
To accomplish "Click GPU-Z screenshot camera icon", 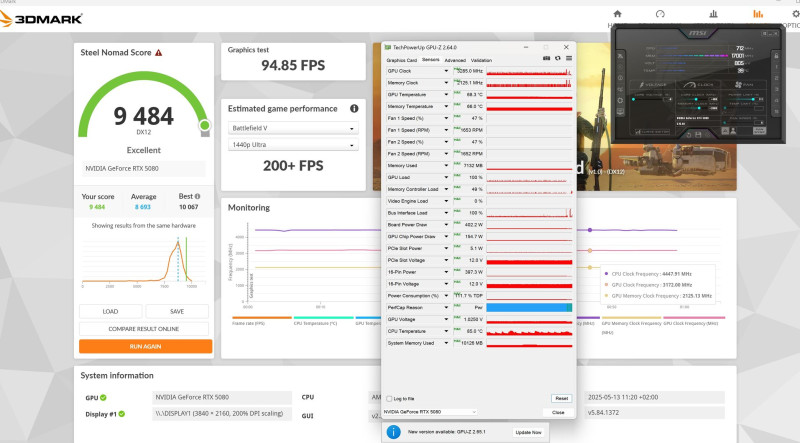I will coord(546,58).
